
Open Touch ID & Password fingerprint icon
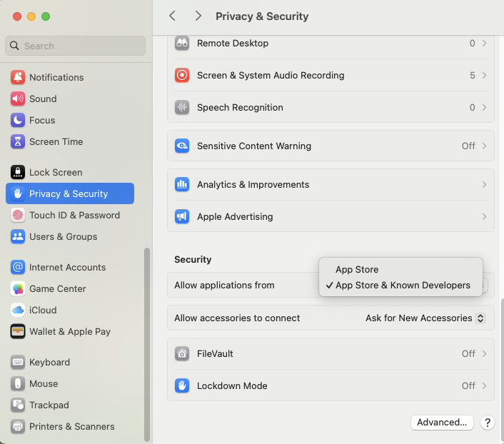pyautogui.click(x=18, y=215)
